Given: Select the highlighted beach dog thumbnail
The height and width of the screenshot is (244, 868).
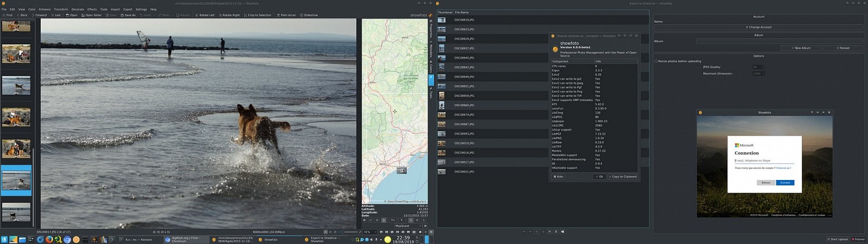Looking at the screenshot, I should pos(16,181).
